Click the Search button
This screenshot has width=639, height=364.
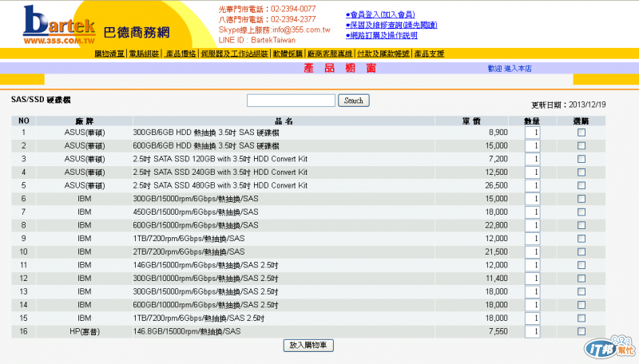pyautogui.click(x=354, y=101)
